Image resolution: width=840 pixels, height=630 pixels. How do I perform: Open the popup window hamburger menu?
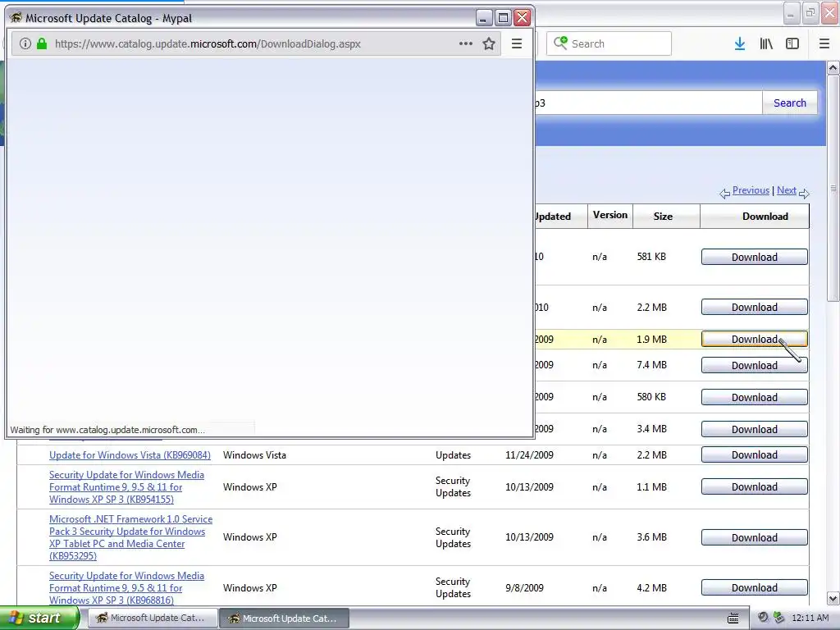517,44
